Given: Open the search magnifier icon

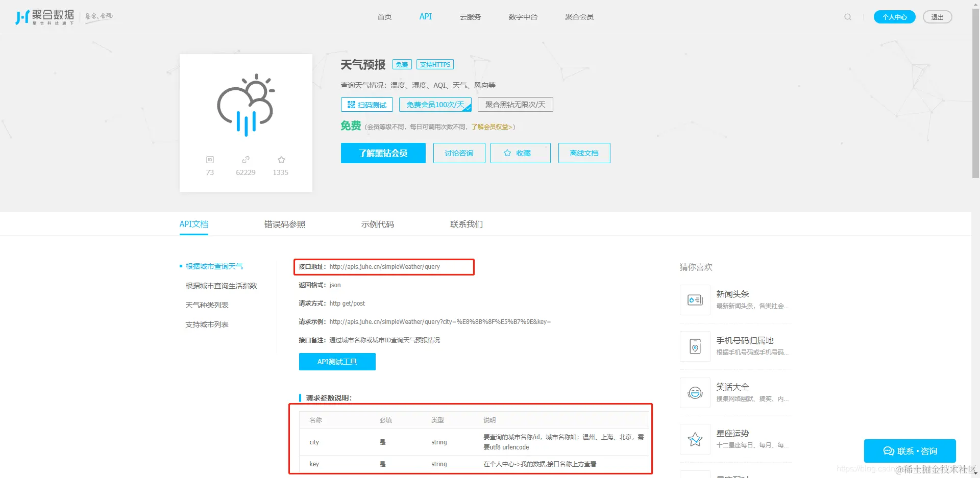Looking at the screenshot, I should (x=848, y=17).
